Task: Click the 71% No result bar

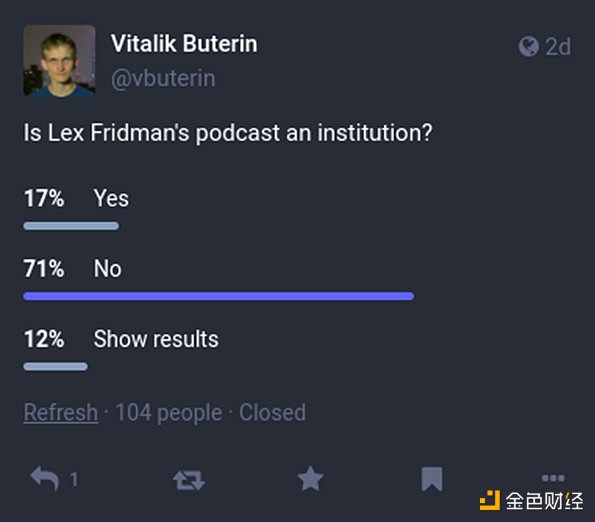Action: tap(219, 296)
